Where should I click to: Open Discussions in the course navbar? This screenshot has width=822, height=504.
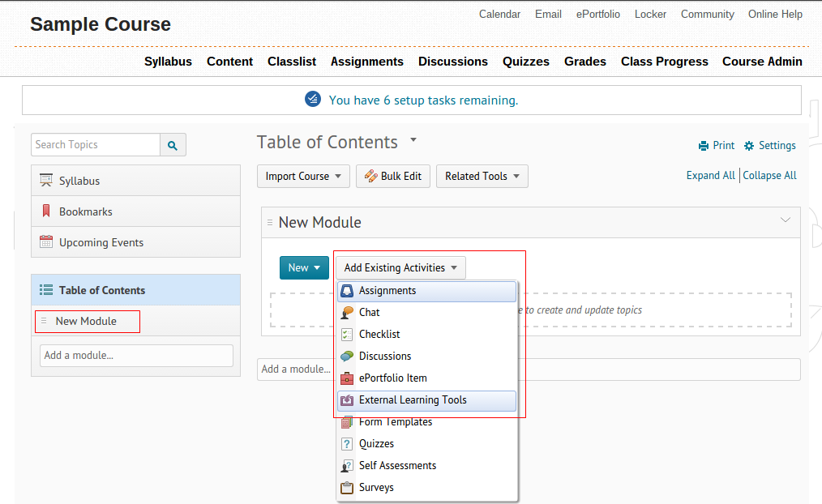453,62
